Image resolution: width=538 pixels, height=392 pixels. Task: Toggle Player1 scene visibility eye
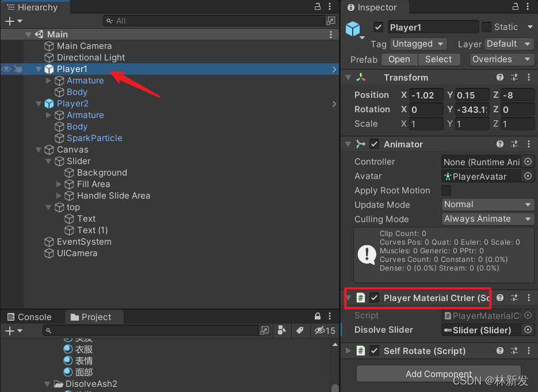[x=6, y=69]
